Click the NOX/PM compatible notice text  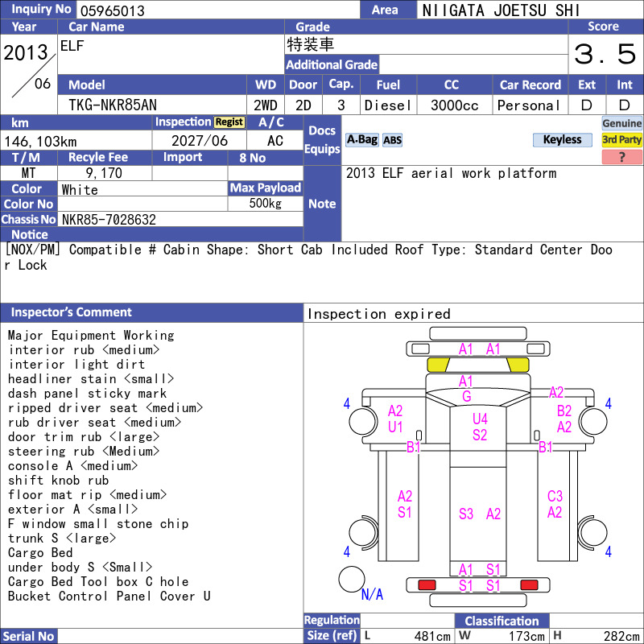click(x=308, y=257)
